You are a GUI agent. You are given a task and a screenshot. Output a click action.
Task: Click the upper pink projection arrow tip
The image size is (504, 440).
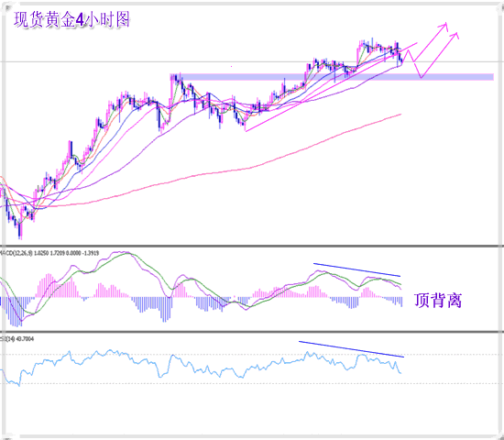tap(446, 24)
